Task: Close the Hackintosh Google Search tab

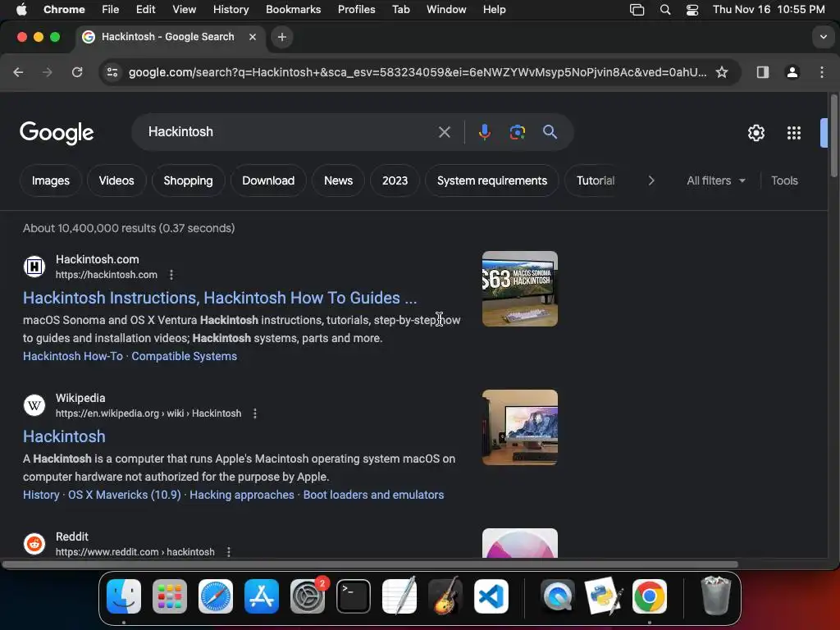Action: (x=253, y=37)
